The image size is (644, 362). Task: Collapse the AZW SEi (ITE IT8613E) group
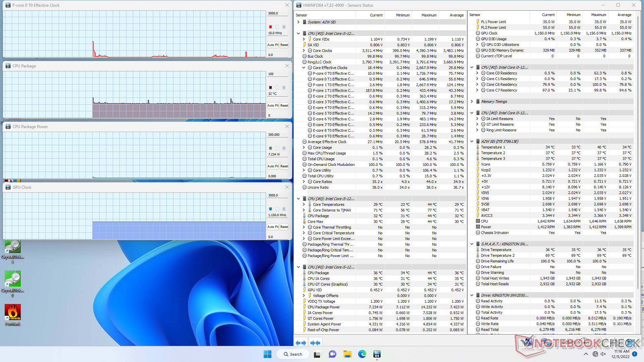(472, 141)
